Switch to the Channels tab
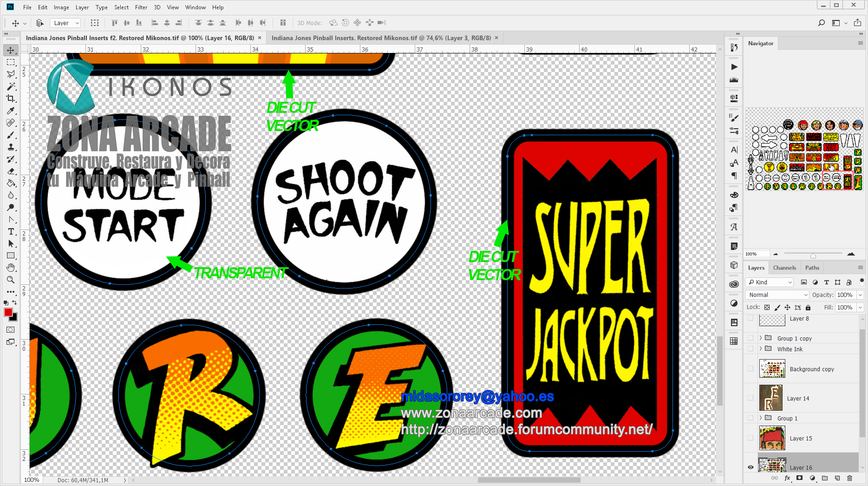The height and width of the screenshot is (486, 868). [784, 268]
